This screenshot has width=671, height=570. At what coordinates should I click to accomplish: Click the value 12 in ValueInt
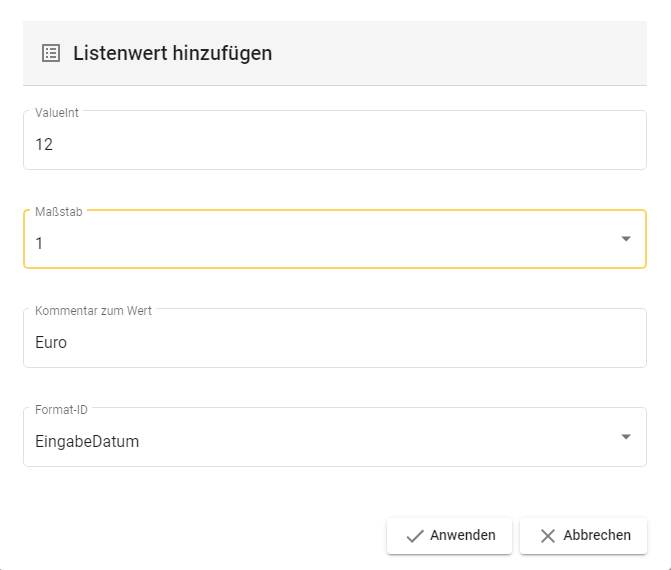pos(44,144)
